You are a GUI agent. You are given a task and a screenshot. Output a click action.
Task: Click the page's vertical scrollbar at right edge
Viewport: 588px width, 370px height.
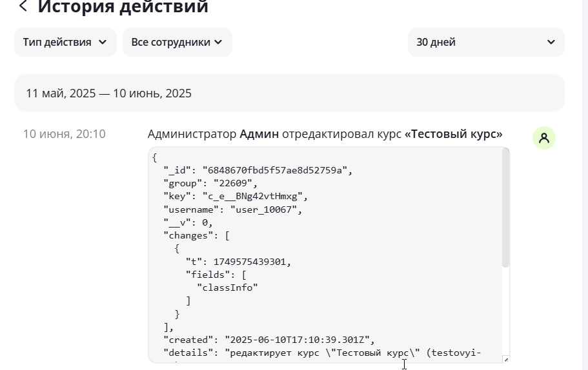tap(585, 185)
